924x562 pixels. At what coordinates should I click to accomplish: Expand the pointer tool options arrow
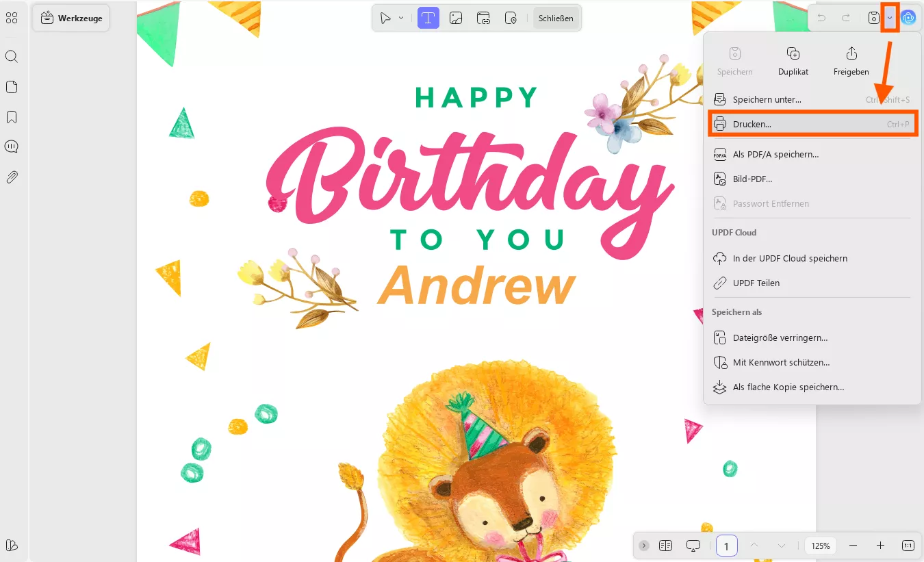click(x=401, y=18)
